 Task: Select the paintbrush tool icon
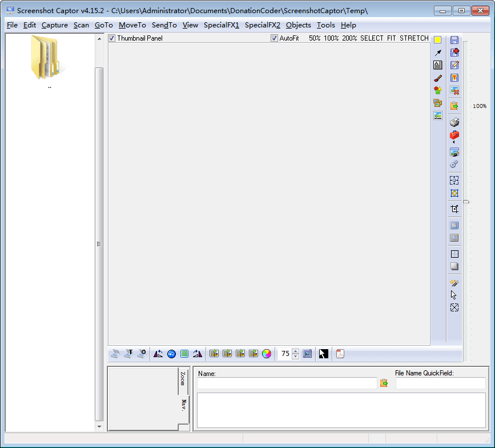pos(438,78)
